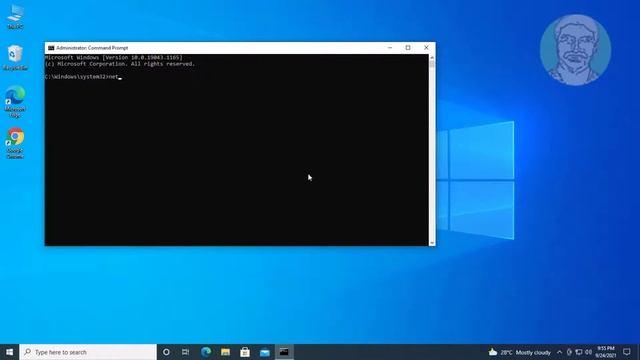
Task: Open the Mail app on the taskbar
Action: coord(264,352)
